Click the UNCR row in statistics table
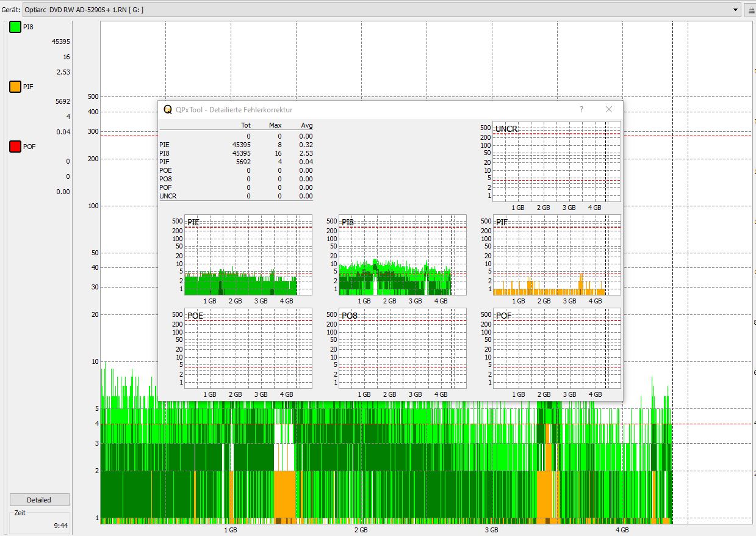Viewport: 756px width, 536px height. point(236,196)
